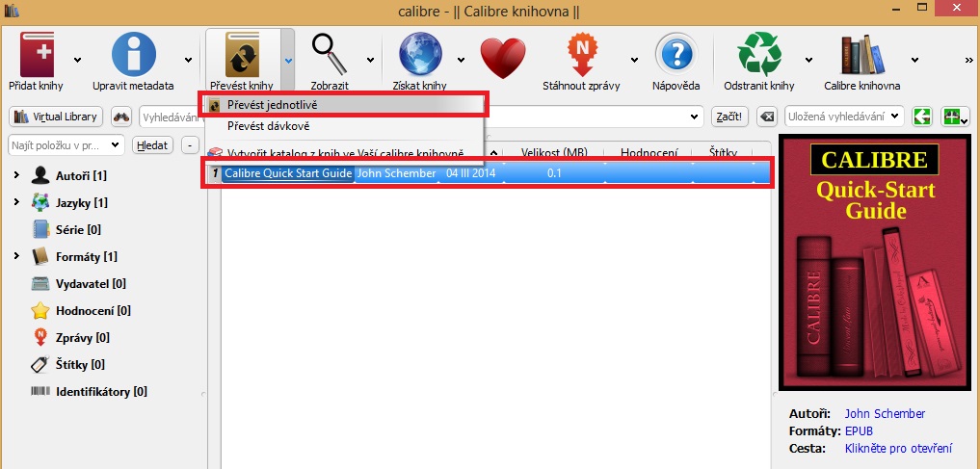Click the calibre app icon in title bar
This screenshot has width=980, height=469.
click(12, 10)
